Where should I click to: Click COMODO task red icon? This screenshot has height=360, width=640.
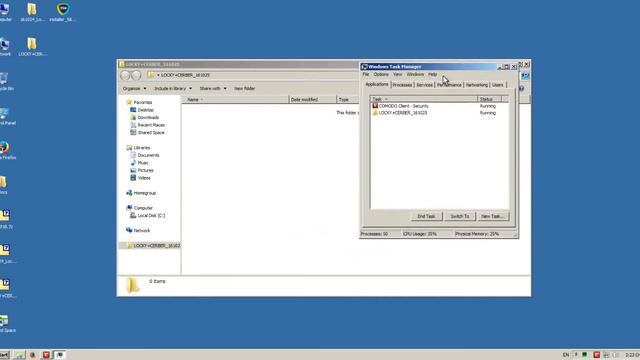click(x=375, y=106)
